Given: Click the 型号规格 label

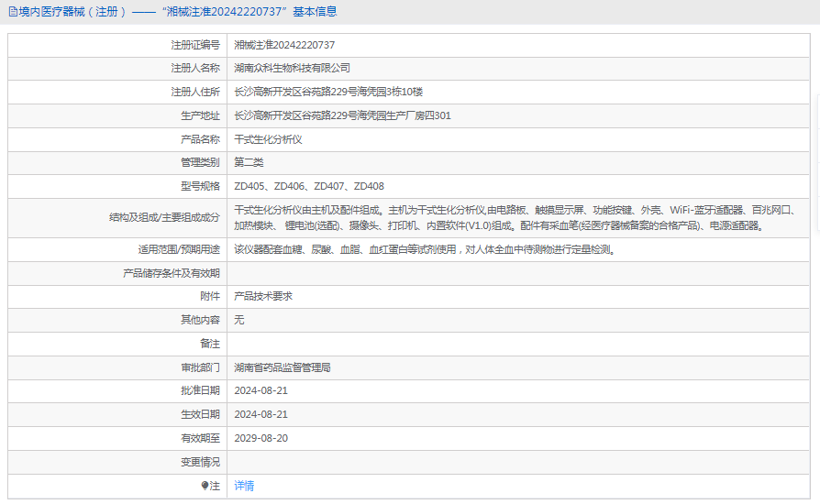Looking at the screenshot, I should [200, 186].
